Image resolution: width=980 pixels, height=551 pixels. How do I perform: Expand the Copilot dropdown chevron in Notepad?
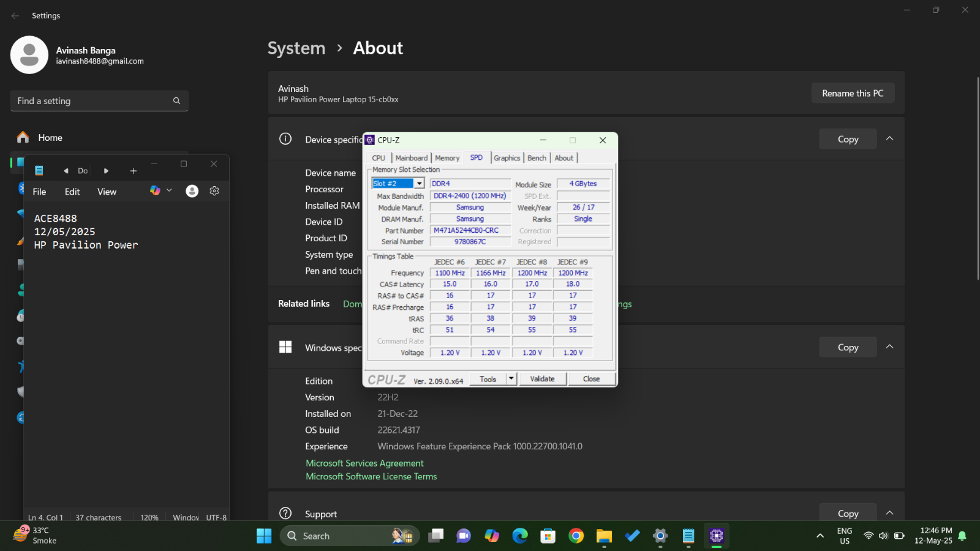(169, 190)
